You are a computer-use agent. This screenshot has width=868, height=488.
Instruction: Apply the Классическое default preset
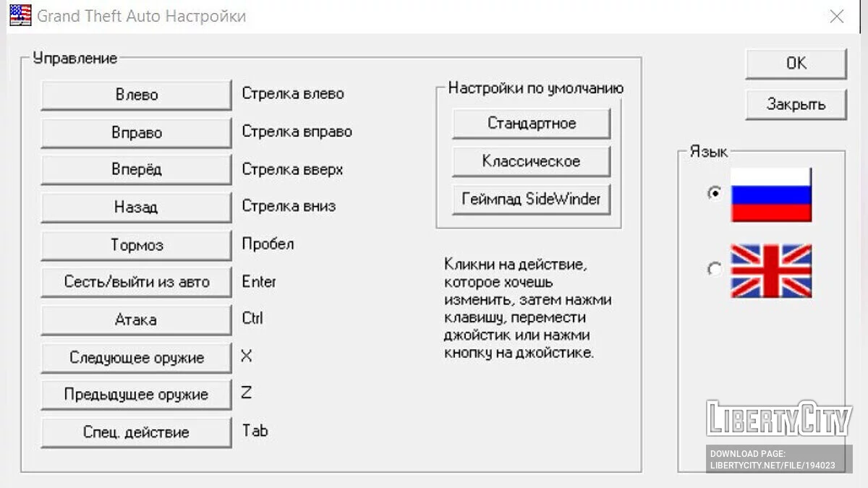(x=532, y=161)
